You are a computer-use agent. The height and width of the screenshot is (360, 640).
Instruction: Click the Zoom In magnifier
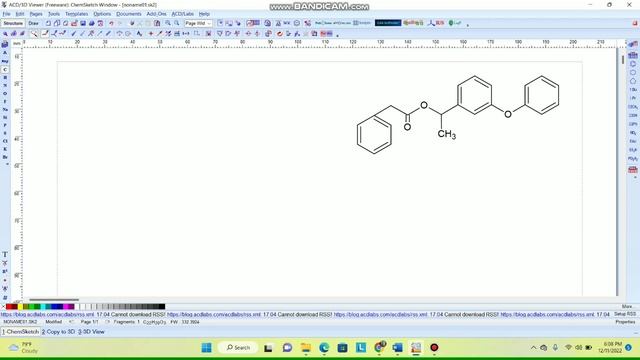[168, 23]
